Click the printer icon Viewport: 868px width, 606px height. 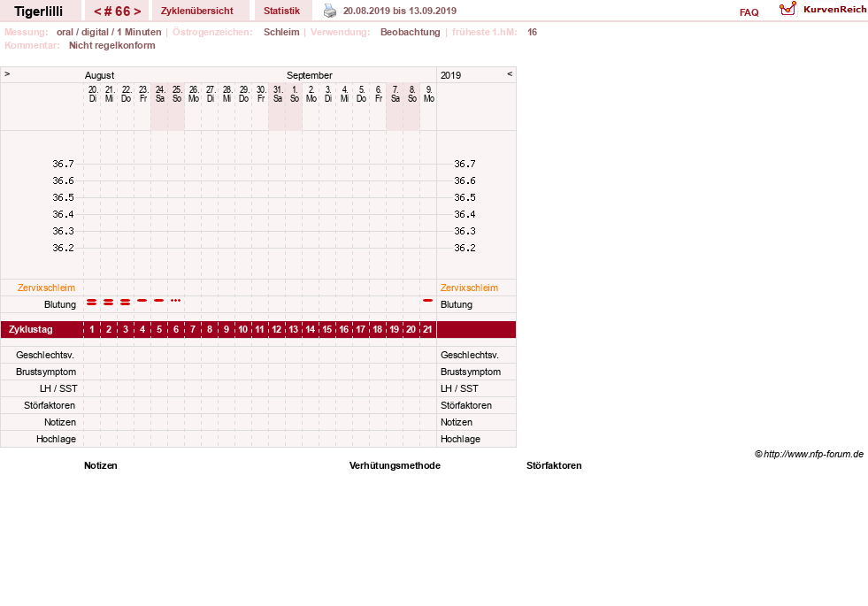coord(330,11)
